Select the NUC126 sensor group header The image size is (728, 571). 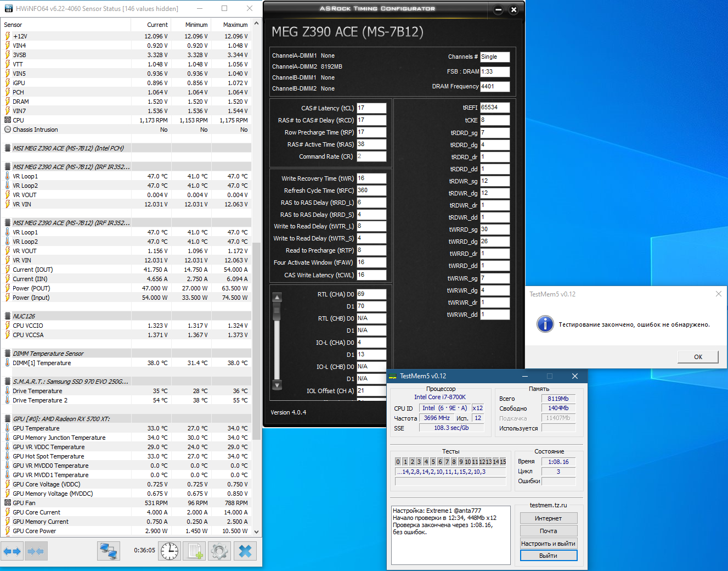tap(126, 316)
